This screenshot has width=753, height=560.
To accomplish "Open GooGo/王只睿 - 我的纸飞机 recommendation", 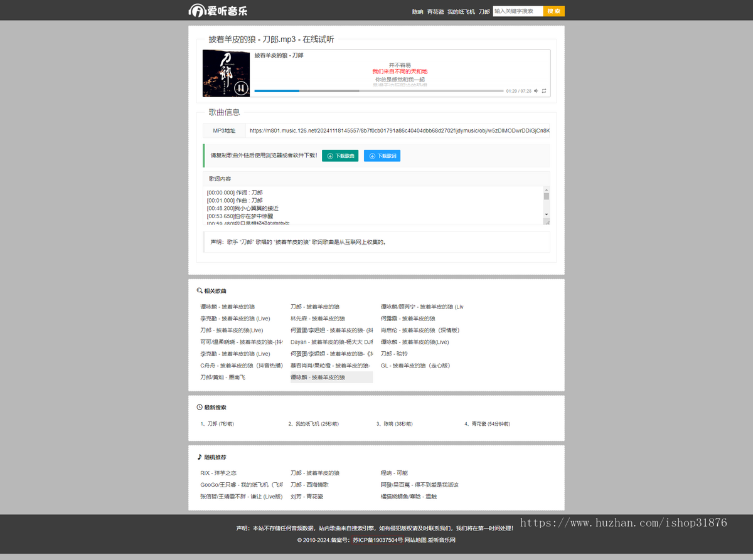I will click(x=242, y=485).
